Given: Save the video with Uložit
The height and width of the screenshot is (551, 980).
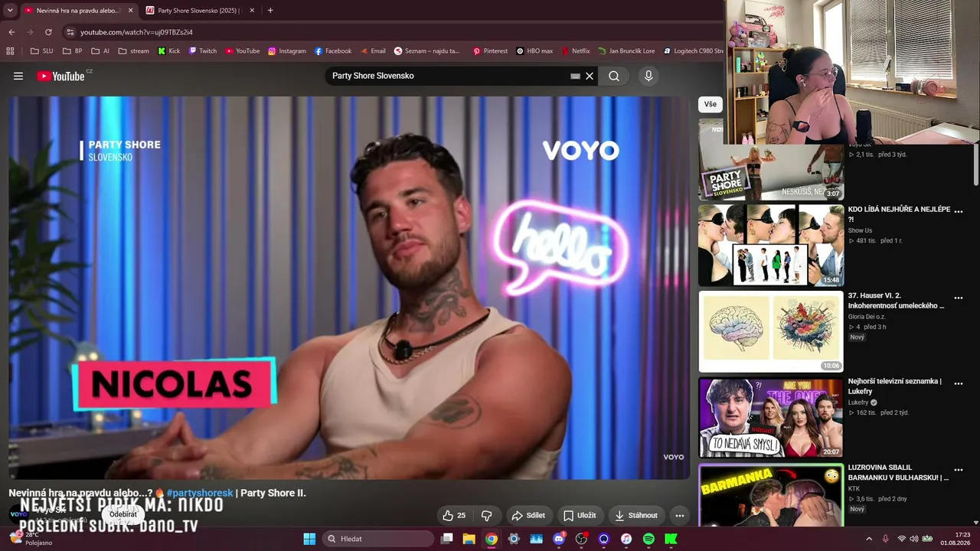Looking at the screenshot, I should (579, 515).
